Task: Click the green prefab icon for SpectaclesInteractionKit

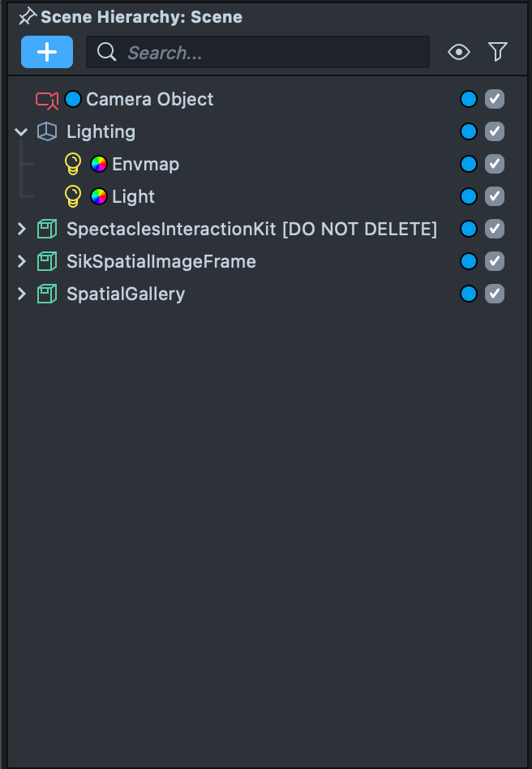Action: click(47, 229)
